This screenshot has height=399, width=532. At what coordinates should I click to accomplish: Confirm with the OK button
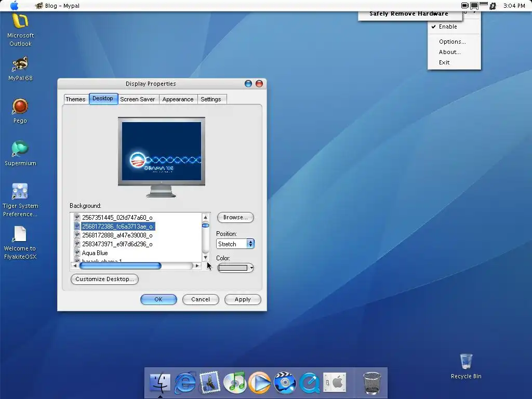[158, 299]
